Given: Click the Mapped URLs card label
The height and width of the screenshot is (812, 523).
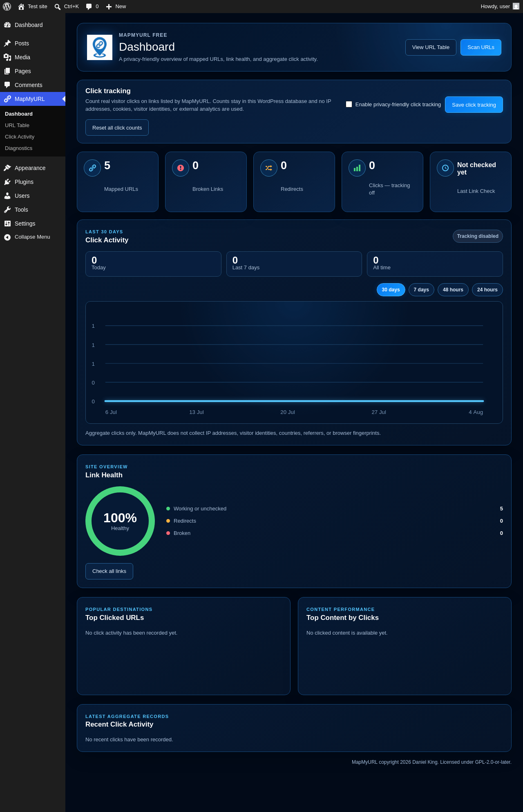Looking at the screenshot, I should pyautogui.click(x=121, y=189).
